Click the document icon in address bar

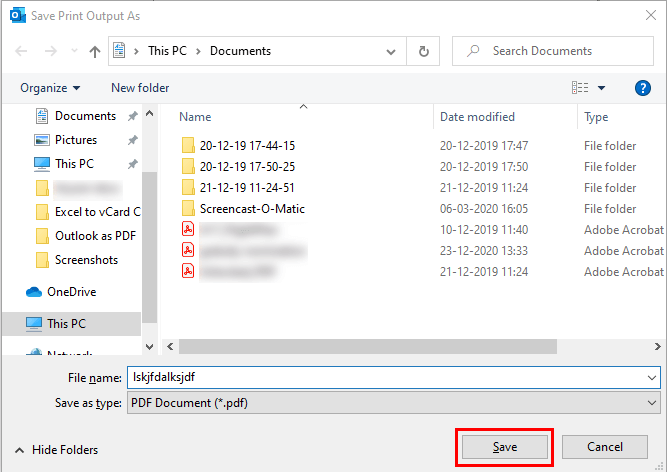pos(119,51)
